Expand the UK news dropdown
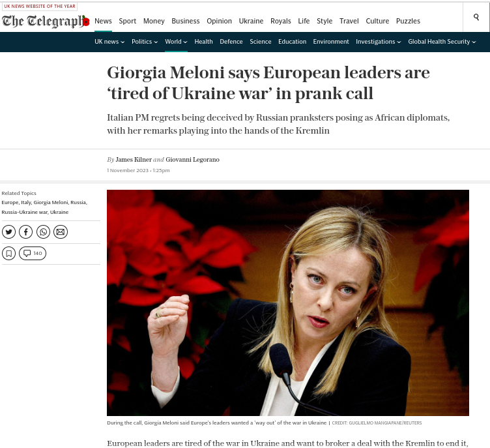This screenshot has height=448, width=490. pyautogui.click(x=109, y=42)
